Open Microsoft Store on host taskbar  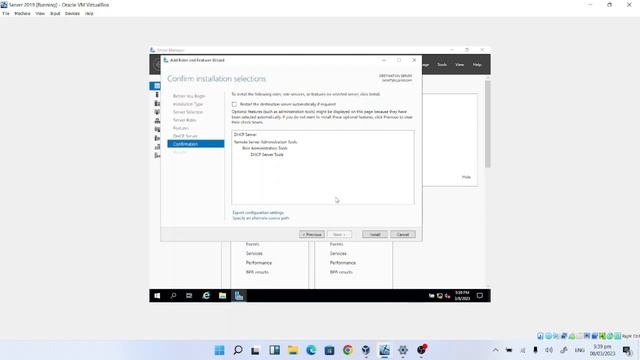point(329,350)
